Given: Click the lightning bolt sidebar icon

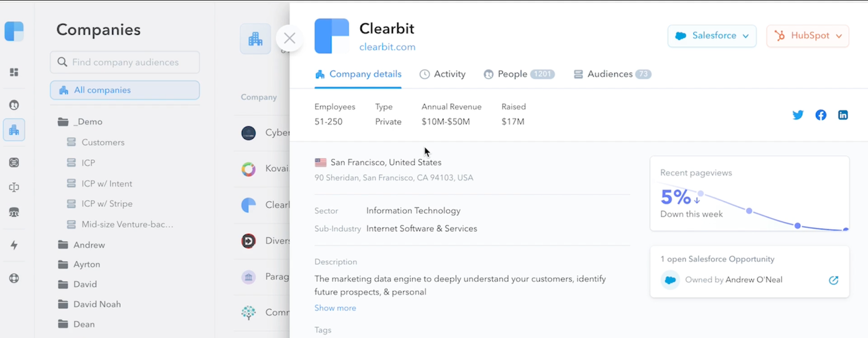Looking at the screenshot, I should click(13, 246).
